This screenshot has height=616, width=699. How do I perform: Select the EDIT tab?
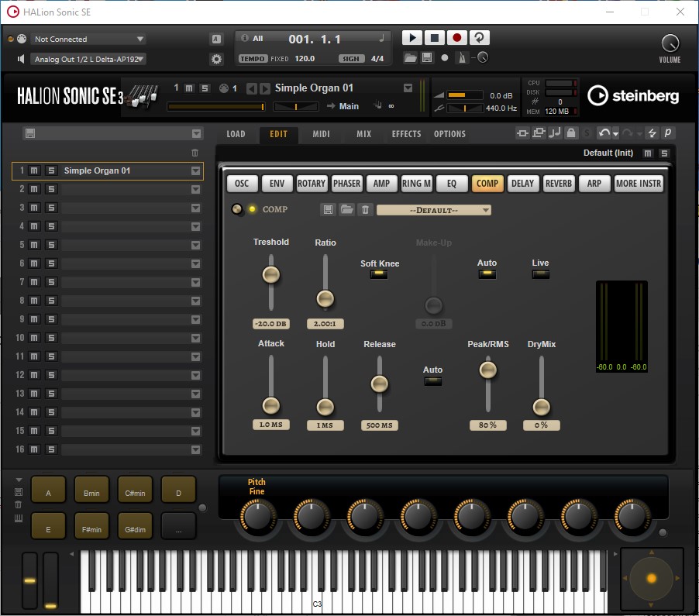coord(279,134)
